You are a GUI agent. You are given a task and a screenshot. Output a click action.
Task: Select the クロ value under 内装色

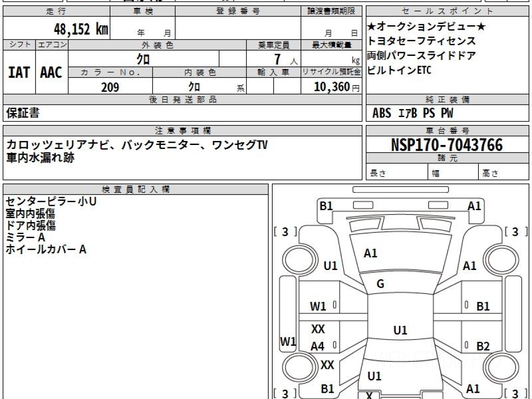194,87
